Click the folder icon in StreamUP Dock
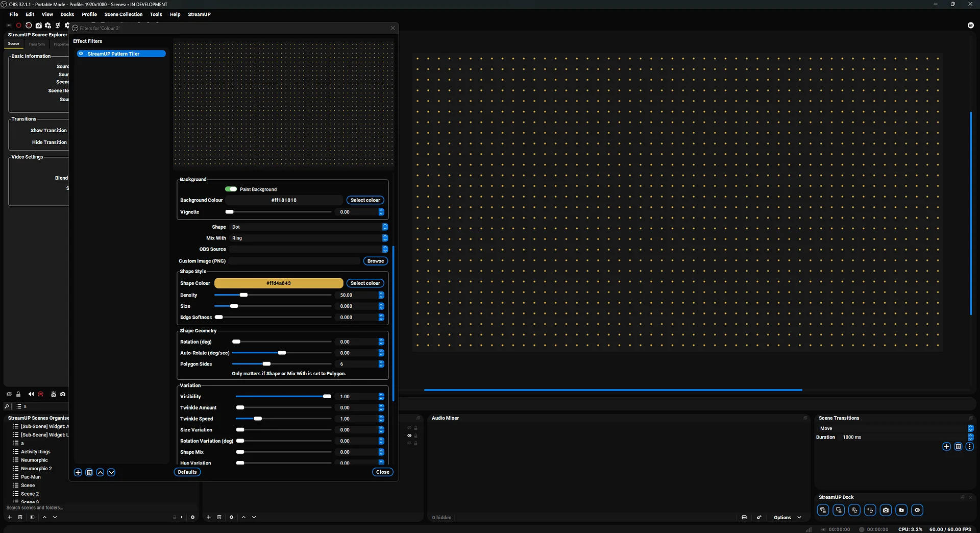 coord(901,510)
